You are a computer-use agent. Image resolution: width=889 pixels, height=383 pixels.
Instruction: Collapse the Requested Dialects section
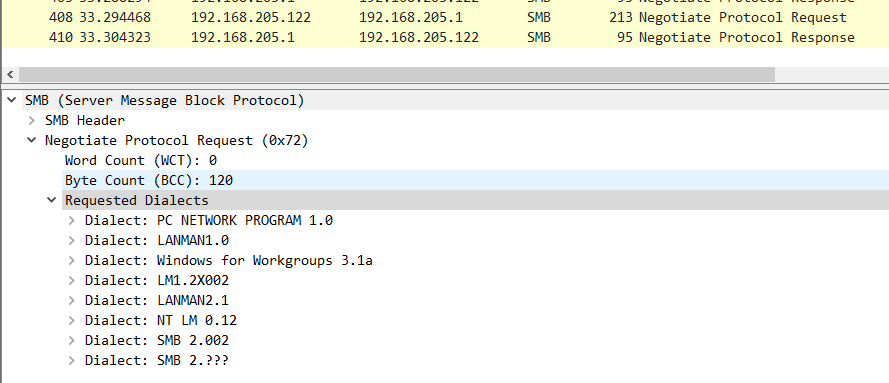coord(52,200)
